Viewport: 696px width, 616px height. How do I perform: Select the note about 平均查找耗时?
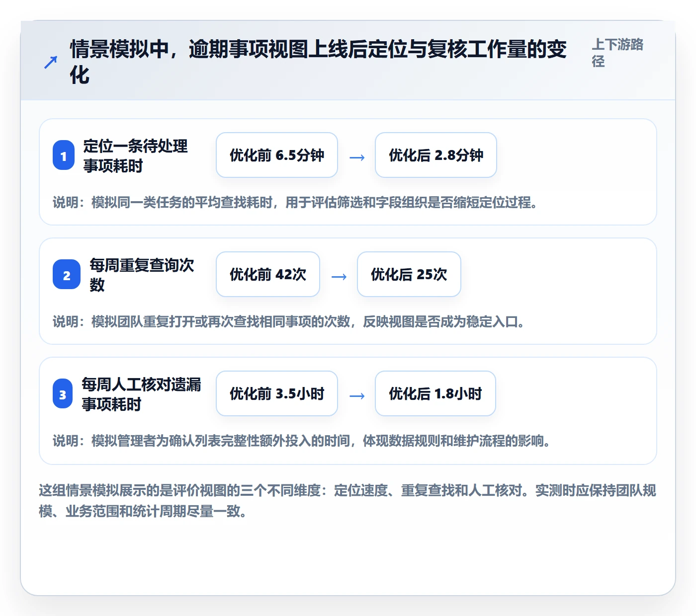[x=296, y=203]
